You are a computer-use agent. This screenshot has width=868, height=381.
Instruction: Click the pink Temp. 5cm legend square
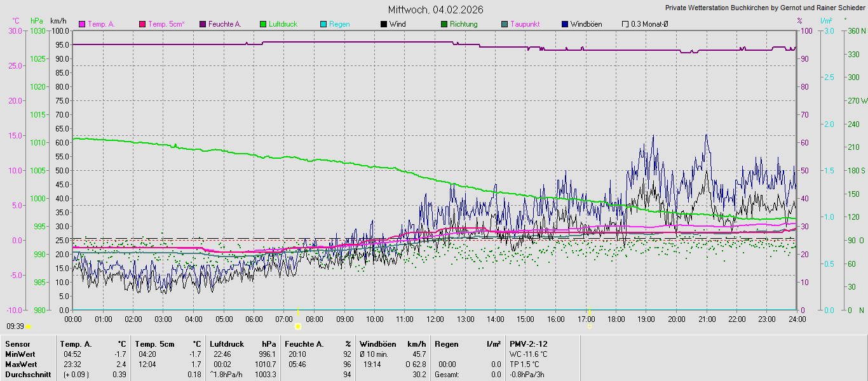click(x=142, y=24)
